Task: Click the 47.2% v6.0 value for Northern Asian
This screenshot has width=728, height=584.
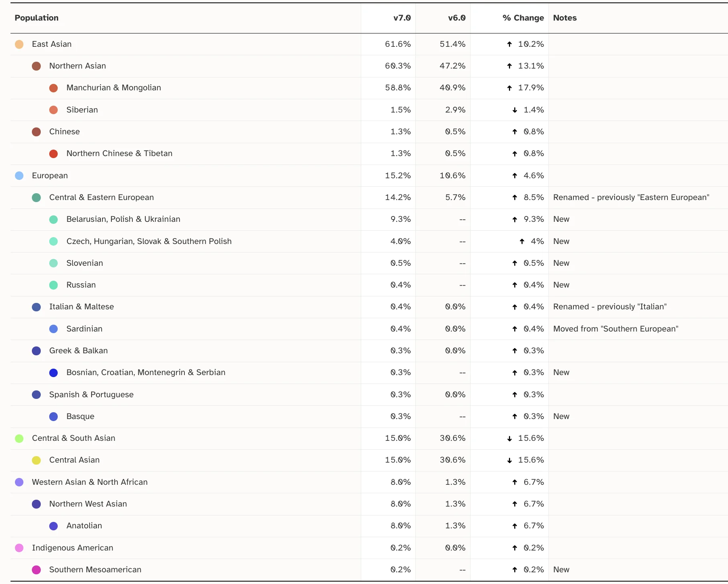Action: [x=452, y=66]
